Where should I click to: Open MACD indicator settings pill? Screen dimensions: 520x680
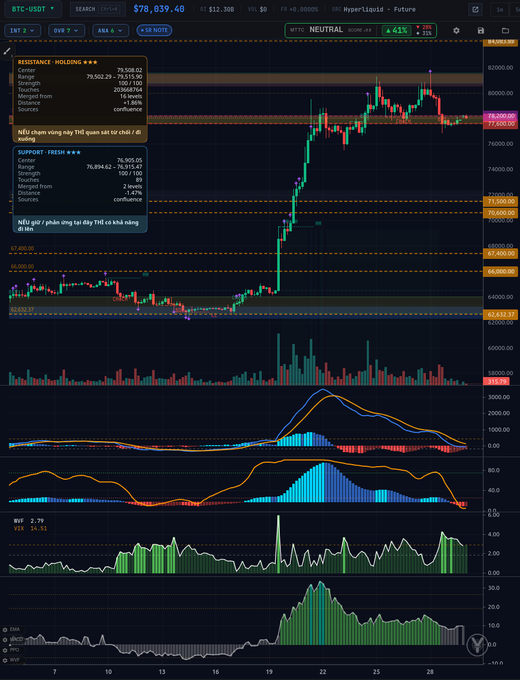13,639
